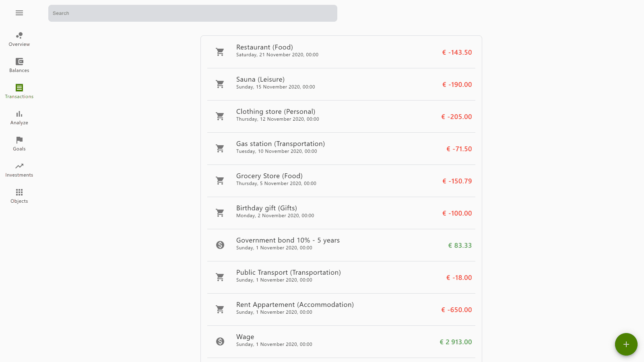Viewport: 644px width, 362px height.
Task: Click the cart icon for Gas station
Action: tap(220, 148)
